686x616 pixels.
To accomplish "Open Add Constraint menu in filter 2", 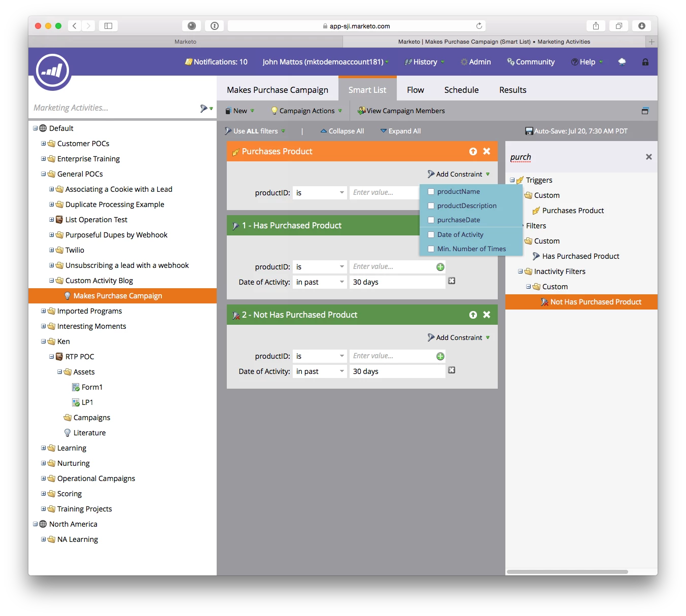I will (x=459, y=337).
